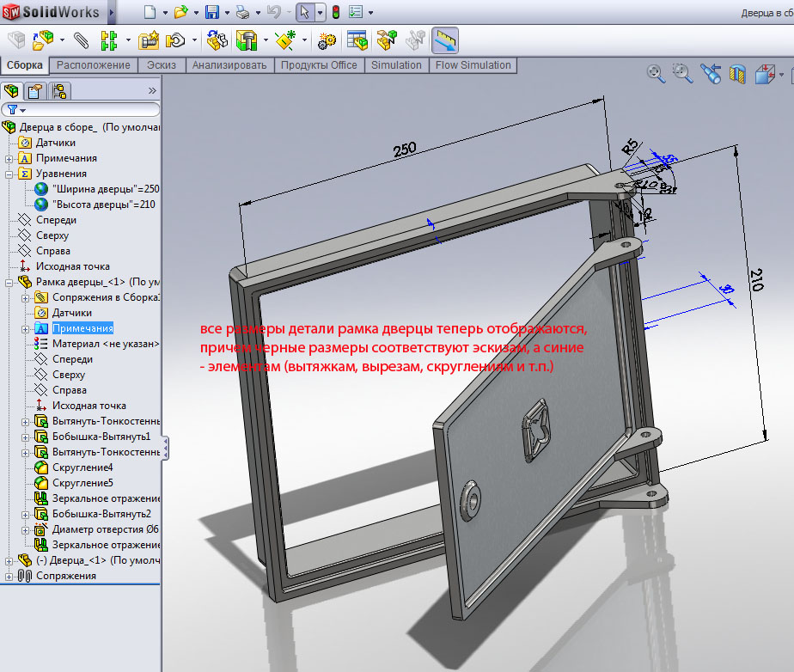Click the paperclip Mate icon
The image size is (794, 672).
81,40
